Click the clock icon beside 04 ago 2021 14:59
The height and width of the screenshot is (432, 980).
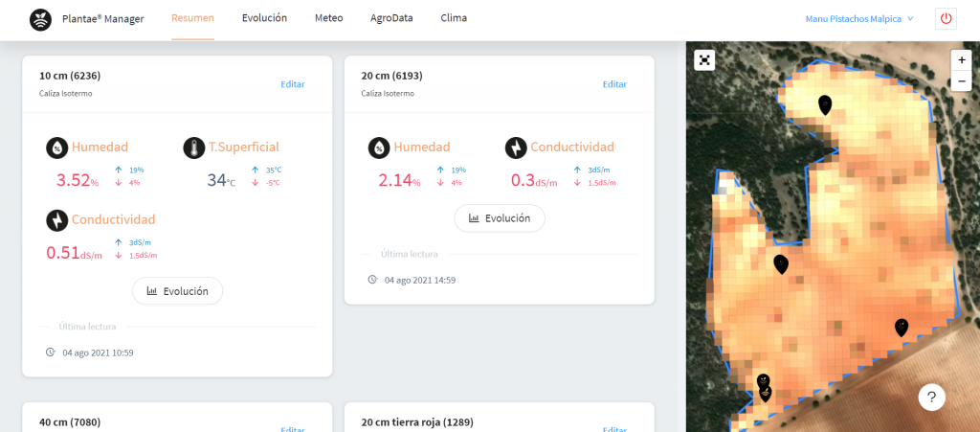[x=372, y=280]
